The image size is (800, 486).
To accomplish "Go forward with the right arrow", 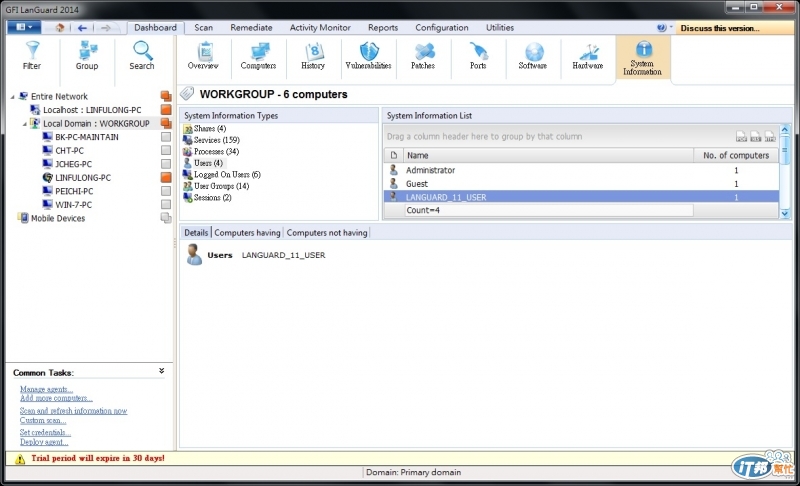I will point(105,28).
